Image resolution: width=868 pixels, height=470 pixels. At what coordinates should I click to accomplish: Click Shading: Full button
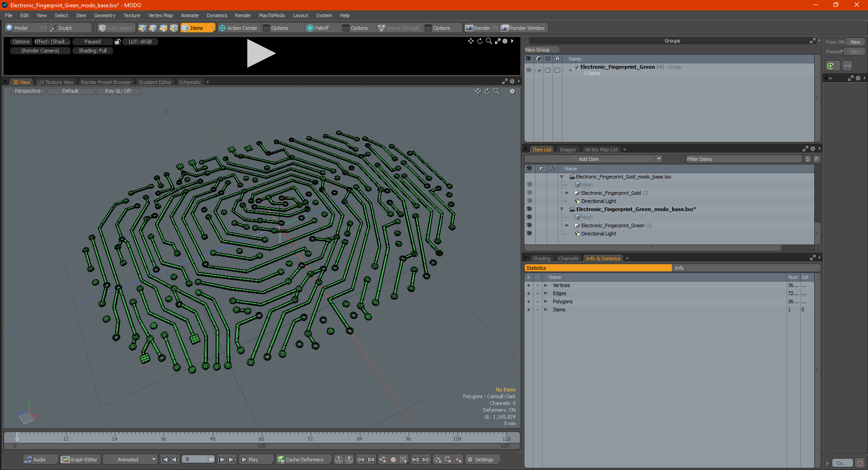tap(93, 51)
